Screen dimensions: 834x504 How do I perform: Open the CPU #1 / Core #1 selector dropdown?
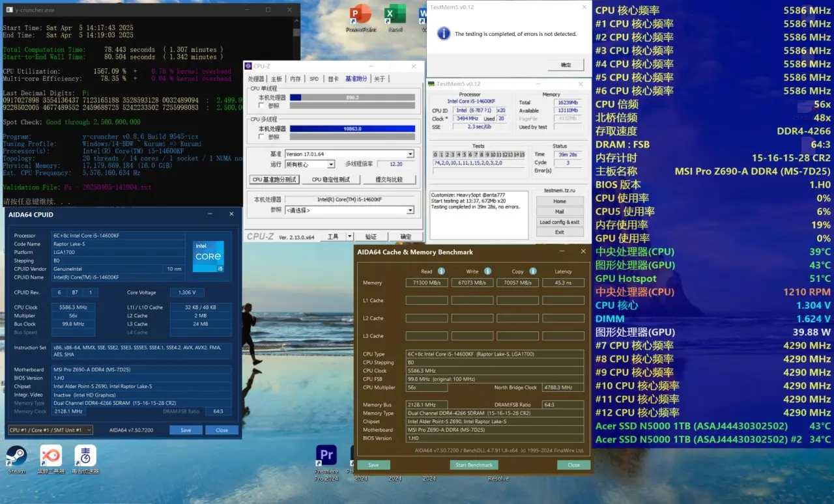coord(50,430)
